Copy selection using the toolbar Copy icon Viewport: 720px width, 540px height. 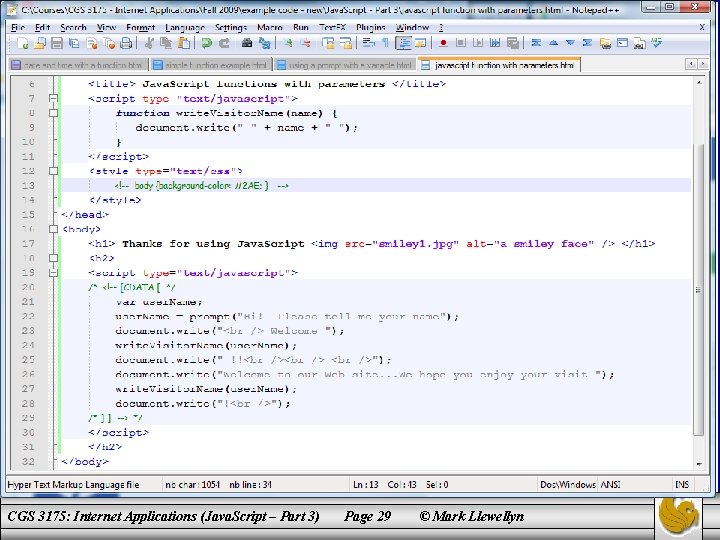coord(166,43)
